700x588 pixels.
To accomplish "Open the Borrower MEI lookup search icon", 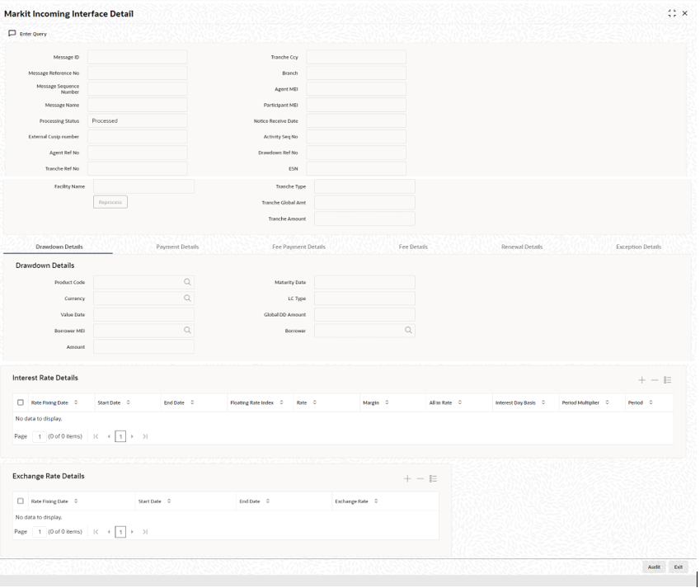I will click(187, 331).
